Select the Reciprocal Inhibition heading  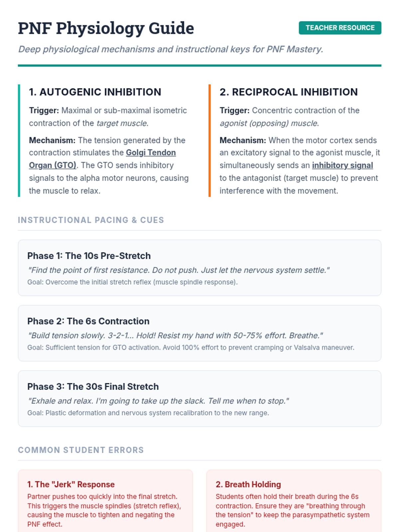click(288, 92)
